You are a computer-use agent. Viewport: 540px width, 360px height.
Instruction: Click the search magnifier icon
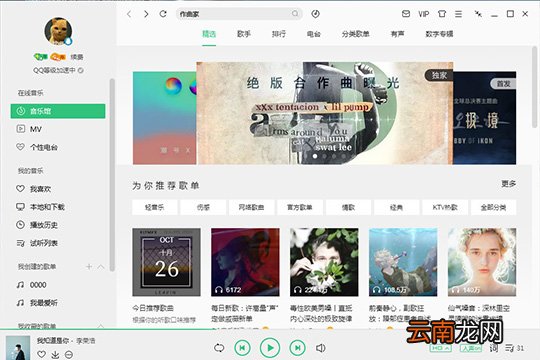(295, 14)
